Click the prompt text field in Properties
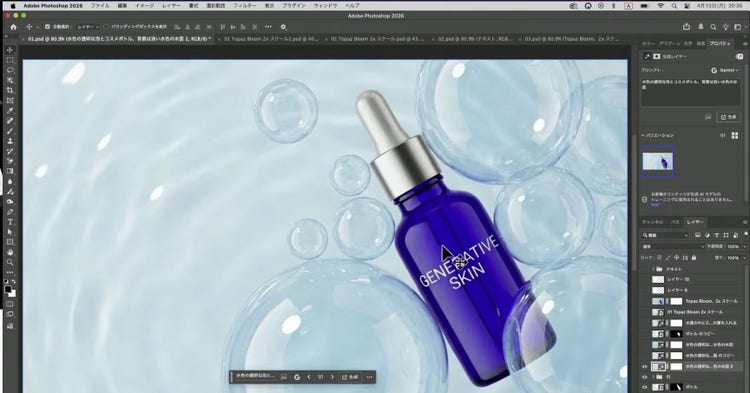This screenshot has width=750, height=393. (691, 92)
